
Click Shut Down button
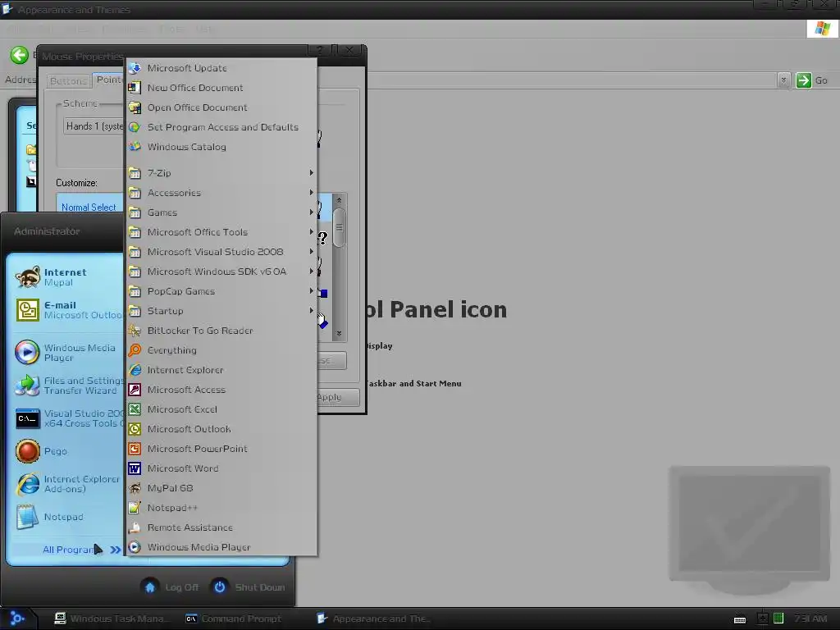click(248, 587)
